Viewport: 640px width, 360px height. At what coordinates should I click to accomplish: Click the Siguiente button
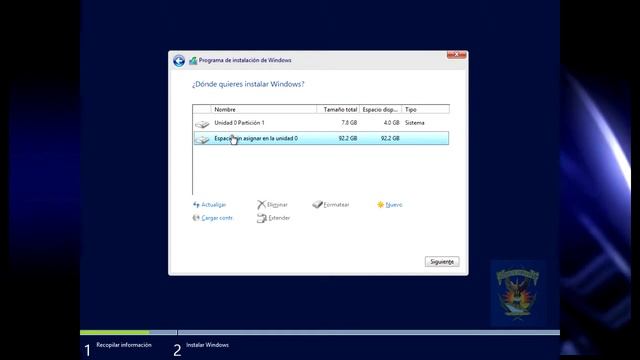click(442, 262)
